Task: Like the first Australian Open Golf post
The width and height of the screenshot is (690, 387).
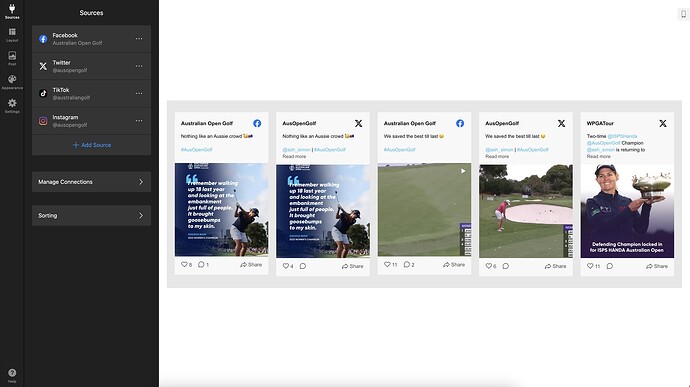Action: tap(184, 265)
